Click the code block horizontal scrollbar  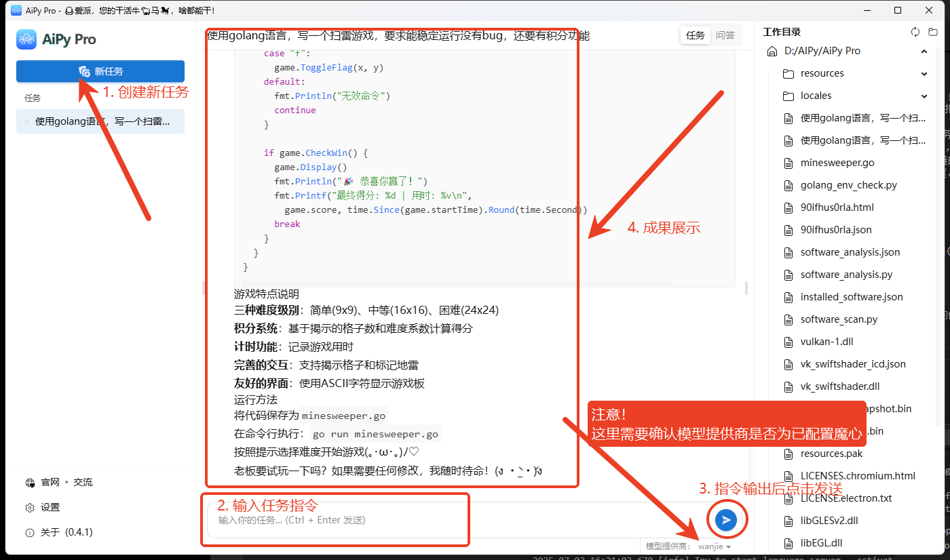click(456, 283)
